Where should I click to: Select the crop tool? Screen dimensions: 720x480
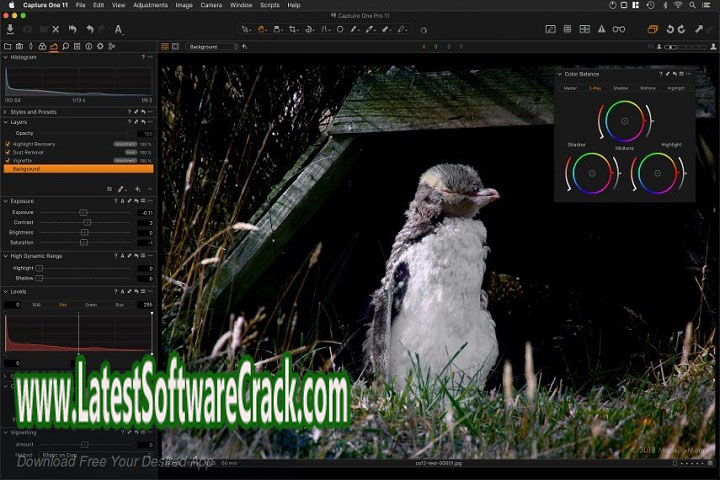(293, 29)
